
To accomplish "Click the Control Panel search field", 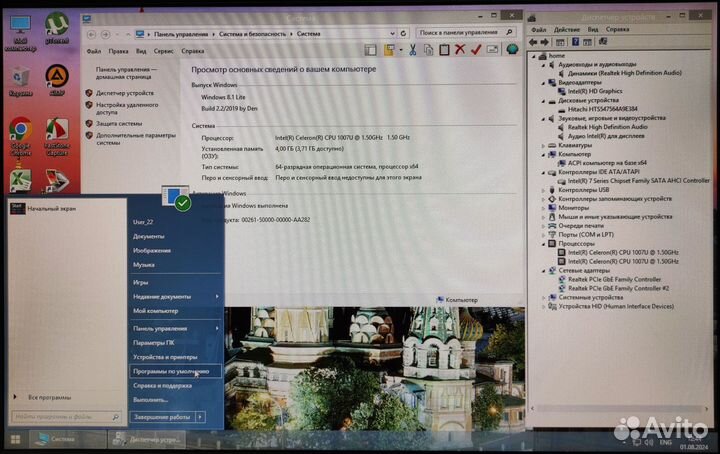I will pos(465,32).
